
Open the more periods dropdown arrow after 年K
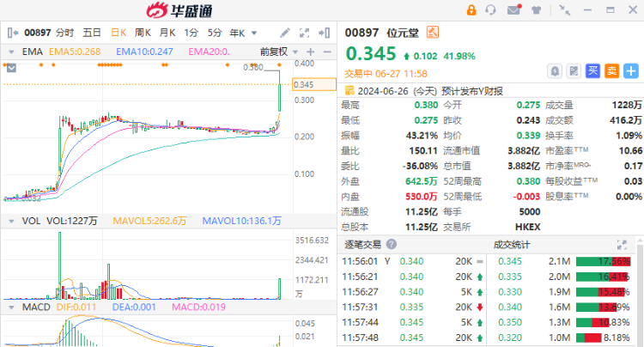(254, 33)
